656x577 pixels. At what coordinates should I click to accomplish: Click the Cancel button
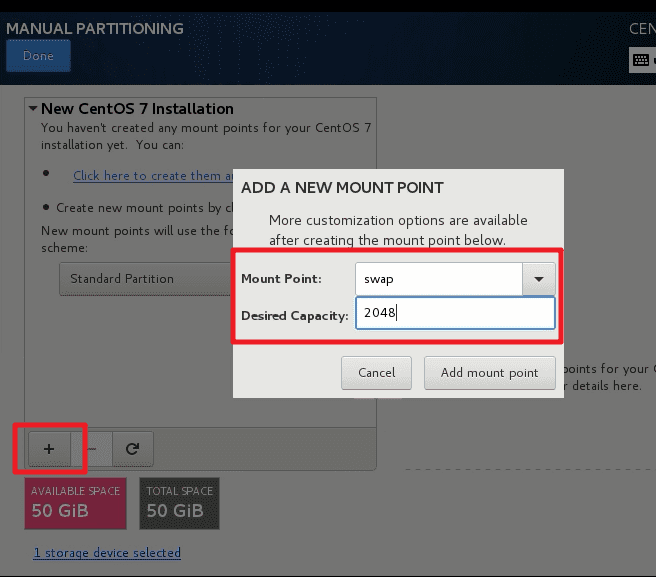coord(377,373)
